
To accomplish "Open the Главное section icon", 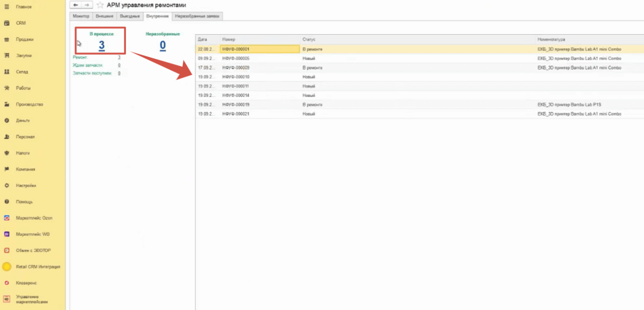I will [7, 7].
